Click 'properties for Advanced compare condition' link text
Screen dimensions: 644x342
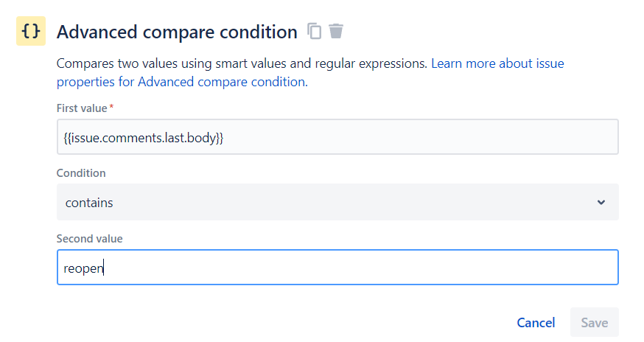[181, 82]
